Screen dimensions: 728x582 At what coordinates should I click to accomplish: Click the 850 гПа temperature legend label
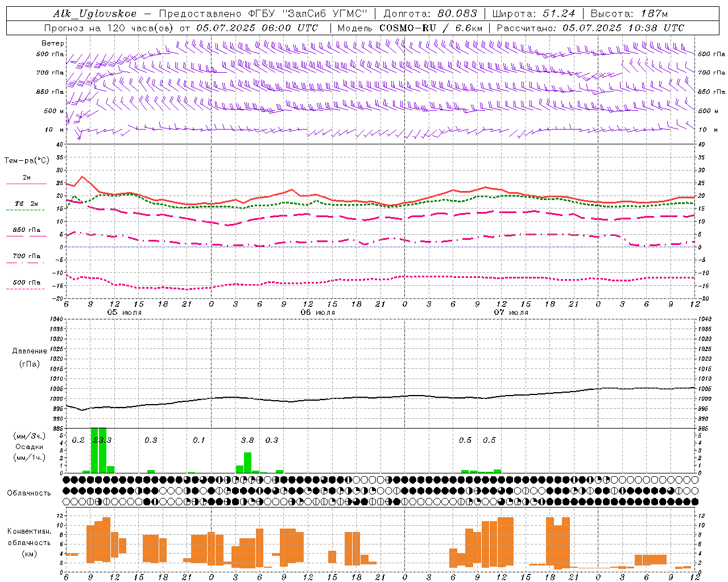(x=27, y=230)
